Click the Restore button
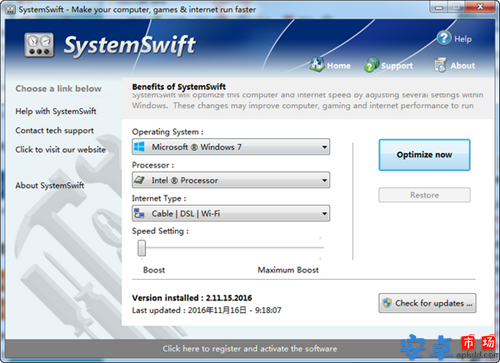The width and height of the screenshot is (500, 363). tap(424, 195)
